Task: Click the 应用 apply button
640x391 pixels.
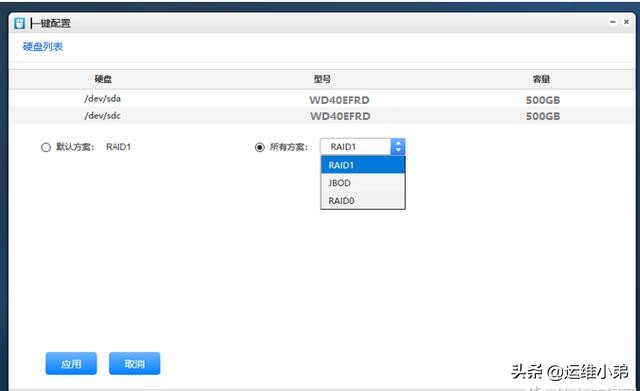Action: point(71,363)
